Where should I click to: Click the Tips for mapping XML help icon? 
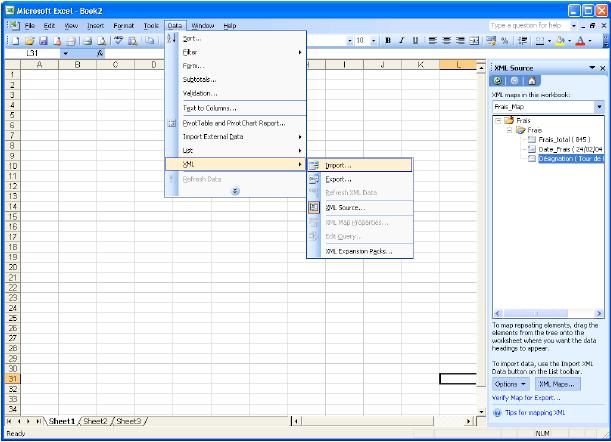tap(497, 412)
